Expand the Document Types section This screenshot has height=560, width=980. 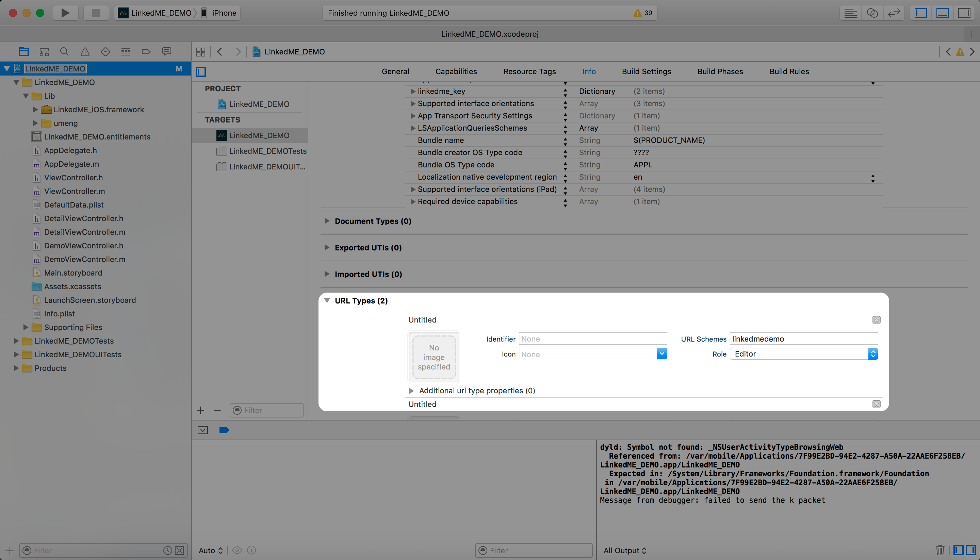pos(327,221)
